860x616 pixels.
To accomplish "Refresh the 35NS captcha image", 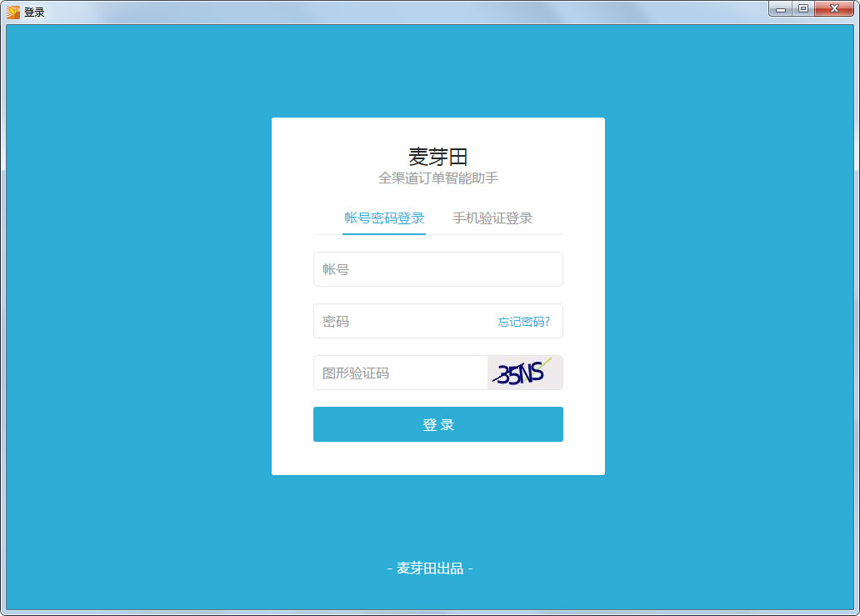I will [524, 373].
